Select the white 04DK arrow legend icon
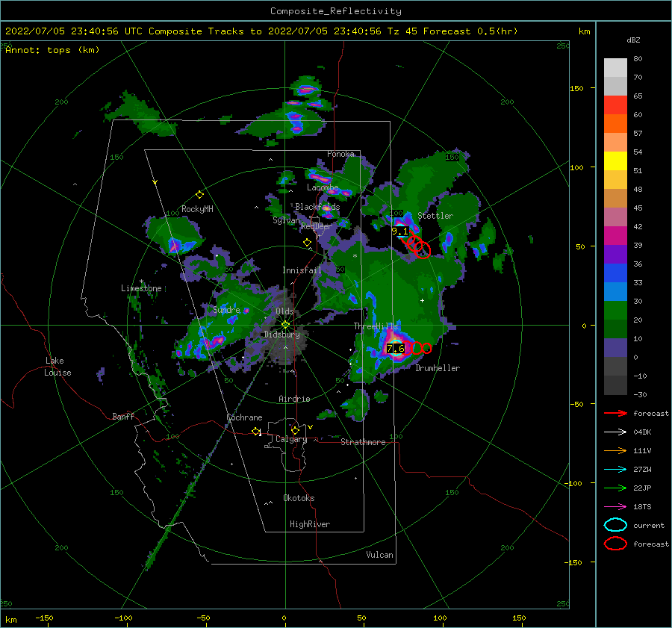Screen dimensions: 672x628 tap(615, 432)
